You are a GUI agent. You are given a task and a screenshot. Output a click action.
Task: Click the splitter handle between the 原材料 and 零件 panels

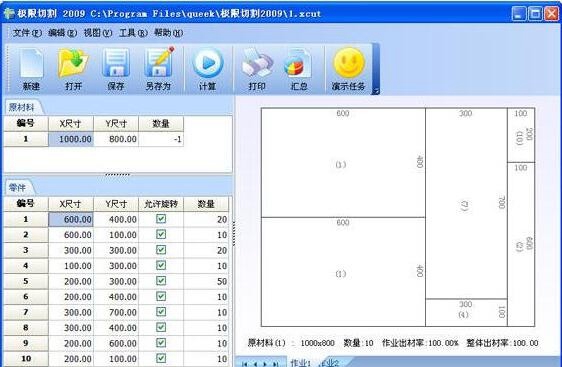click(x=118, y=175)
